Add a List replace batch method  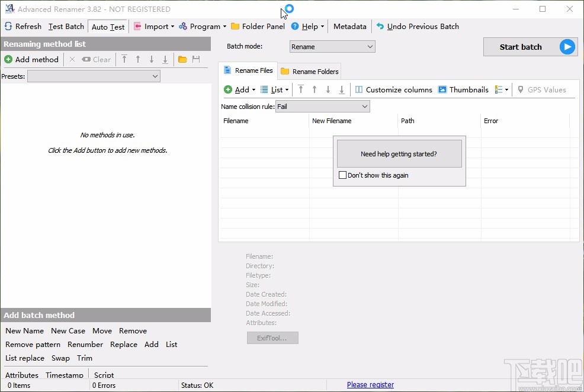pos(25,358)
